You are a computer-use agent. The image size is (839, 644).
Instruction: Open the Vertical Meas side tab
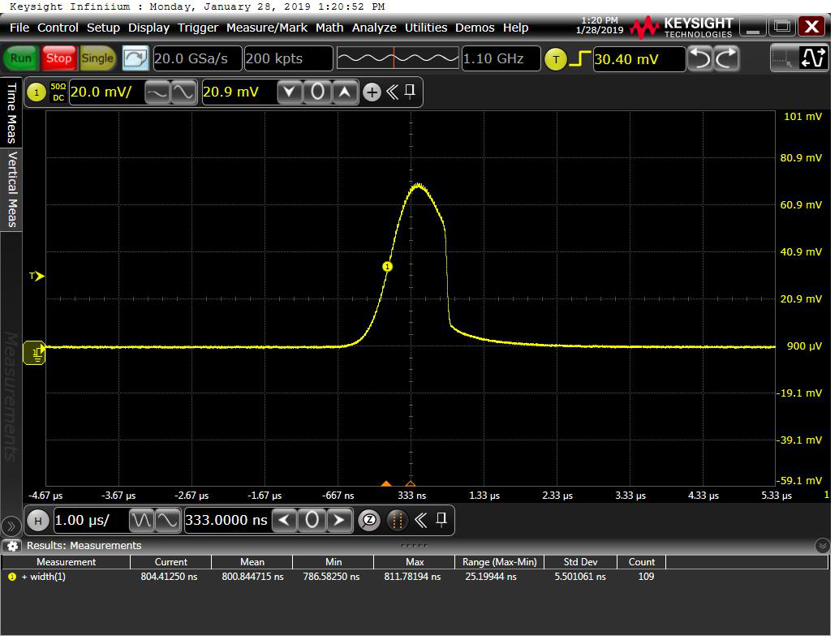click(x=11, y=189)
